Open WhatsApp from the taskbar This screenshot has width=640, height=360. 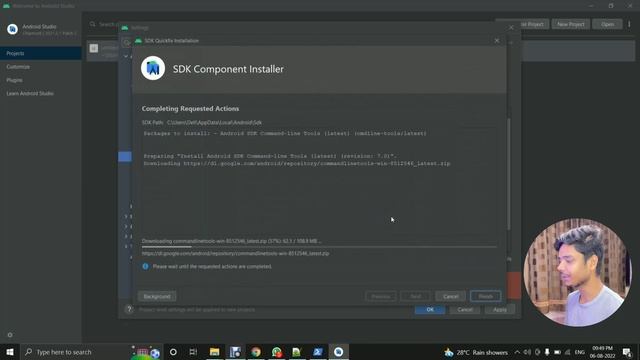[277, 352]
